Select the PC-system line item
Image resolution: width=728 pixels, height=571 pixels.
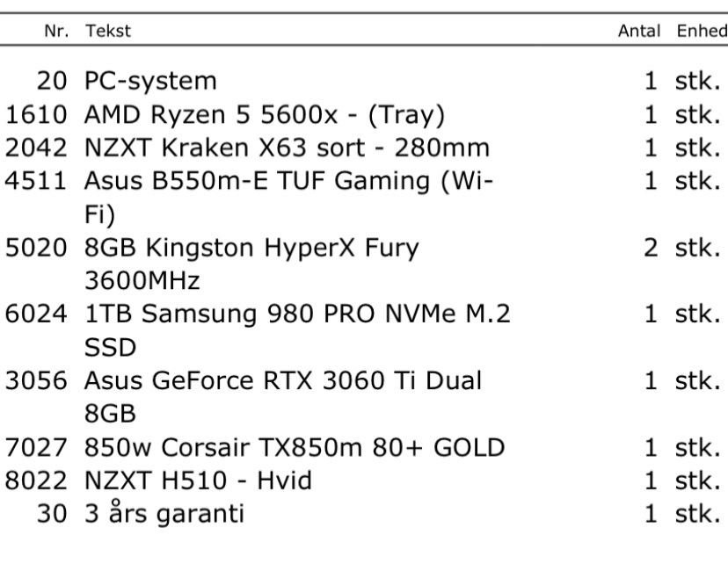(149, 82)
